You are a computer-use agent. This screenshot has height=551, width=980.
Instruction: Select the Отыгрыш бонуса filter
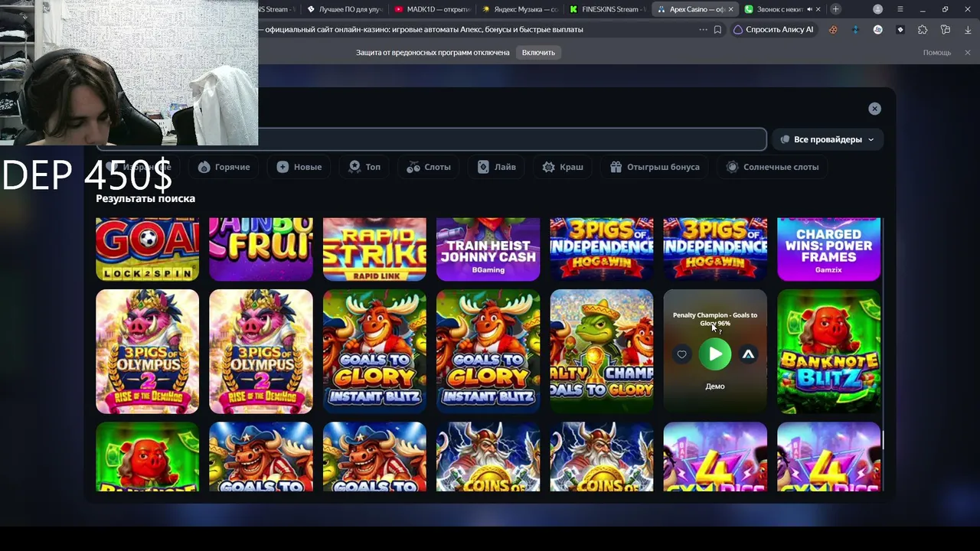(655, 167)
